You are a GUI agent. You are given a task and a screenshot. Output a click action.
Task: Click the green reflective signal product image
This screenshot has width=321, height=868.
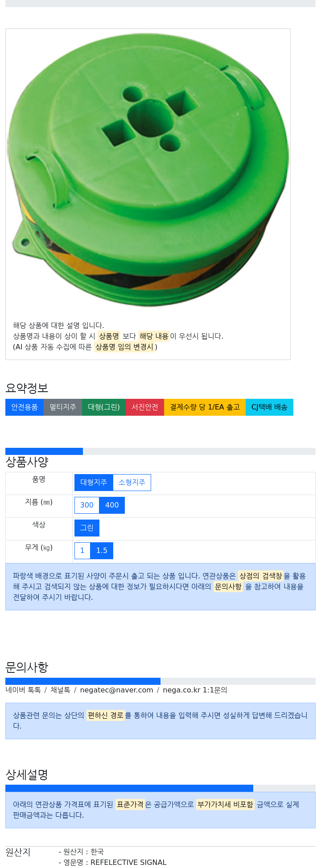[148, 169]
